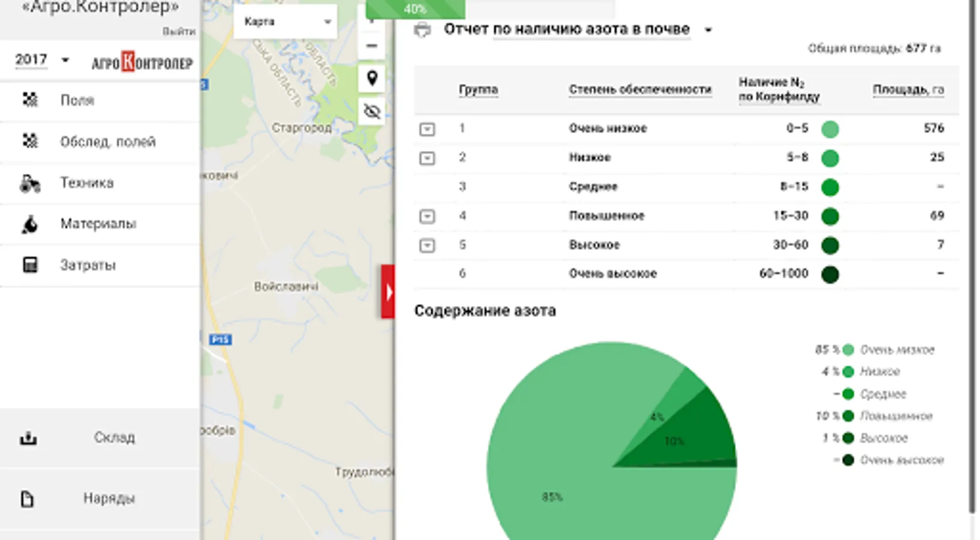Click the 30–60 range color swatch
Viewport: 980px width, 540px height.
[x=830, y=245]
